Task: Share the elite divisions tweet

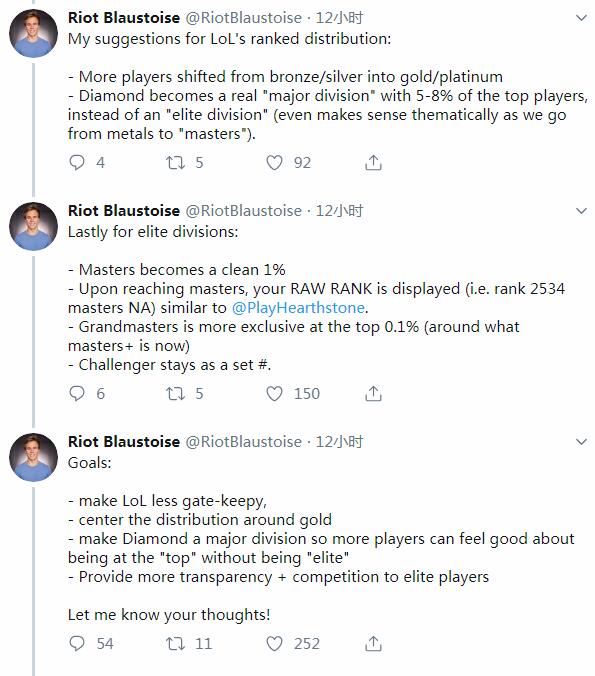Action: [x=373, y=393]
